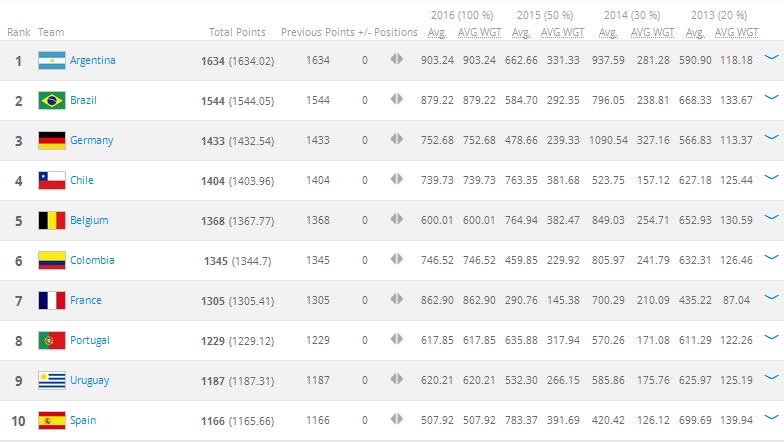This screenshot has width=784, height=442.
Task: Click the Chile flag icon
Action: click(x=52, y=180)
